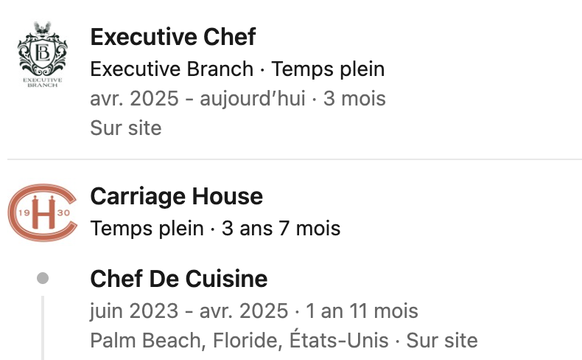Click the Carriage House 1930 logo
Screen dimensions: 582x360
coord(43,213)
